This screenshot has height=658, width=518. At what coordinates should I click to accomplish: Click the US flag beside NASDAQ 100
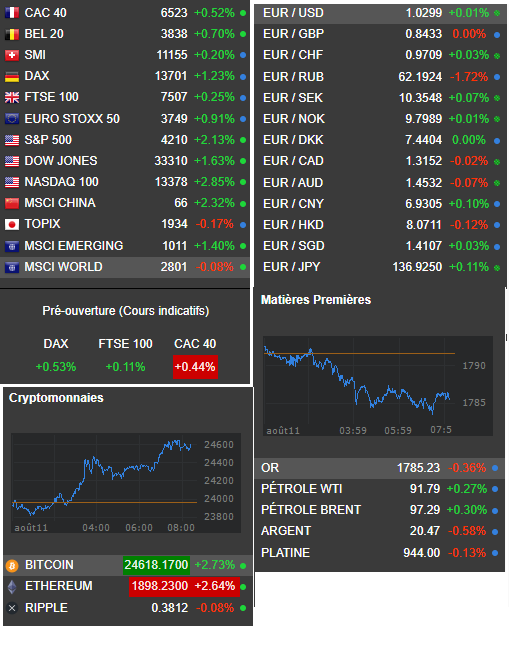[12, 182]
